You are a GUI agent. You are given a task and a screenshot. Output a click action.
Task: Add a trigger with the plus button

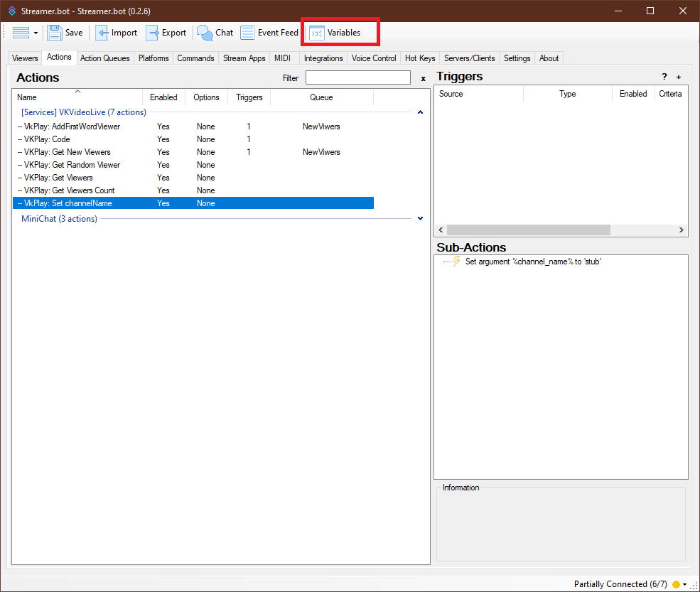[679, 77]
